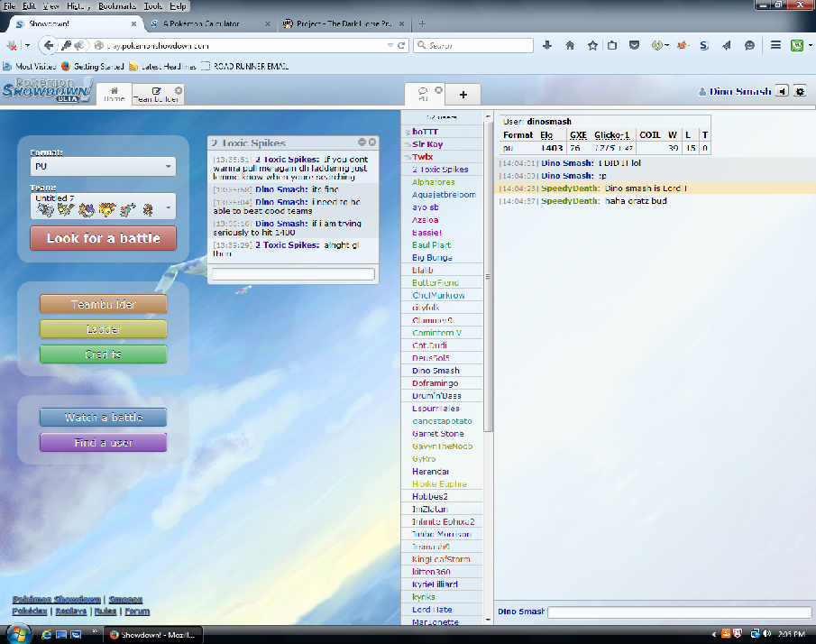The height and width of the screenshot is (644, 816).
Task: Click the Firefox back arrow button
Action: coord(48,46)
